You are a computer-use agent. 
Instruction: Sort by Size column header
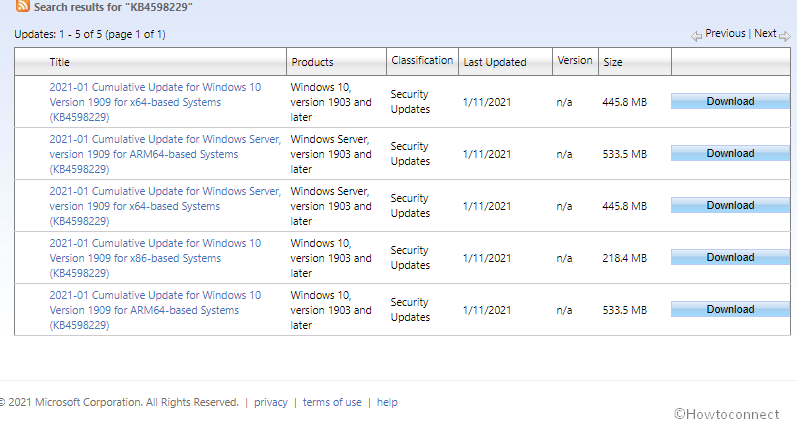612,62
